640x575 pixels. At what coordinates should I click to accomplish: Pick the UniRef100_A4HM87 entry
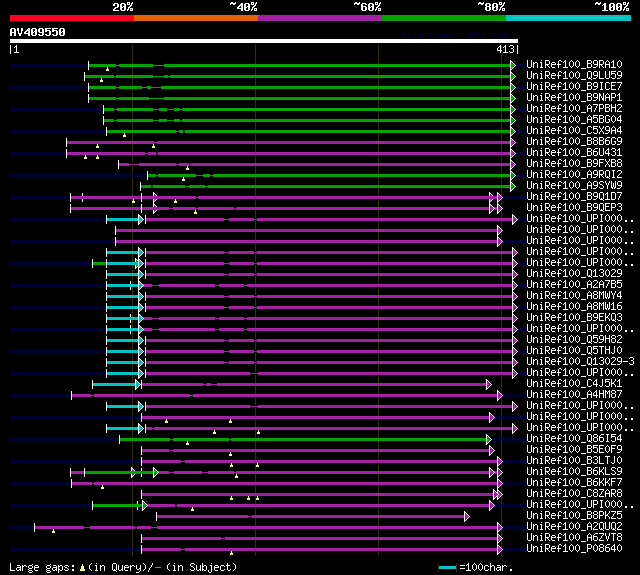coord(574,395)
